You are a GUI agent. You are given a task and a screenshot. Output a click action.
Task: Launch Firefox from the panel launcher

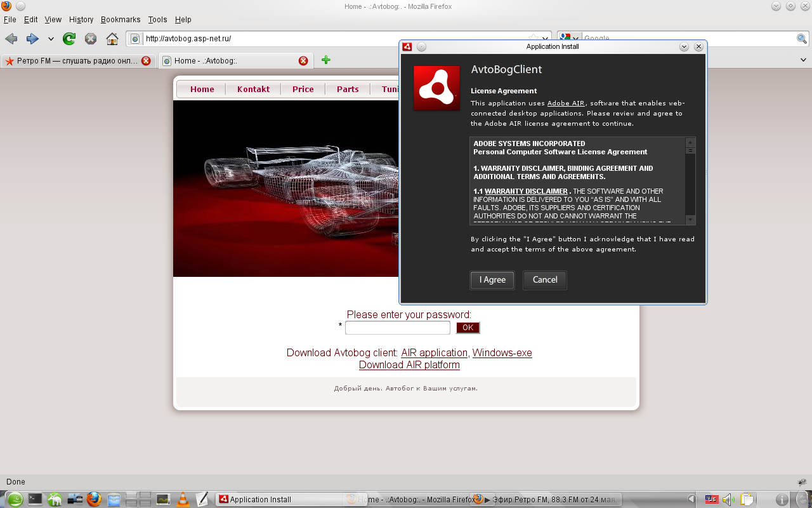tap(94, 500)
